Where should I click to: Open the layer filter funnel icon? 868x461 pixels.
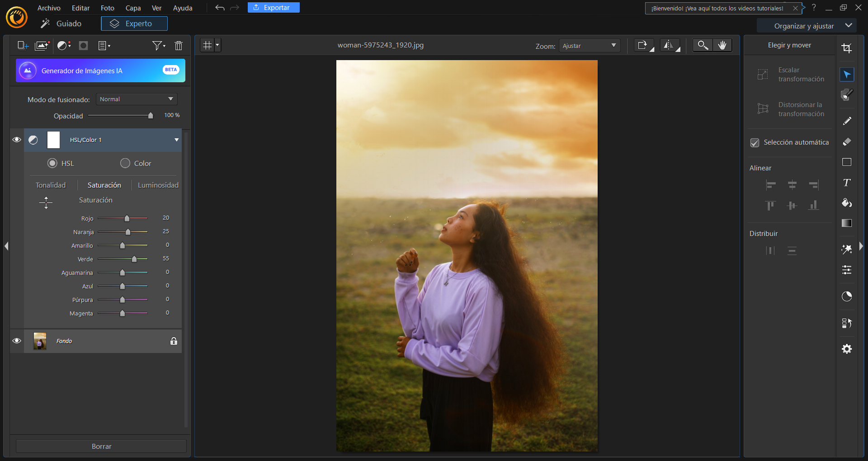pyautogui.click(x=157, y=45)
